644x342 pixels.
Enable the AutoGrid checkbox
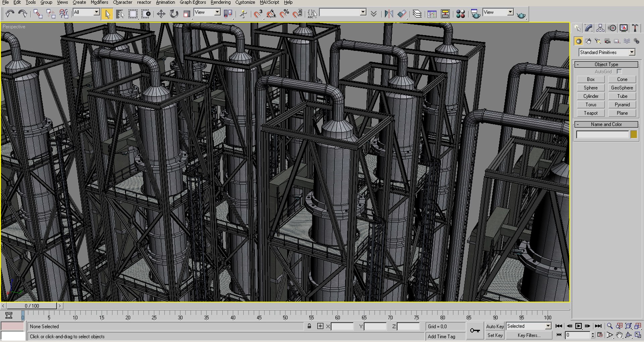tap(619, 71)
